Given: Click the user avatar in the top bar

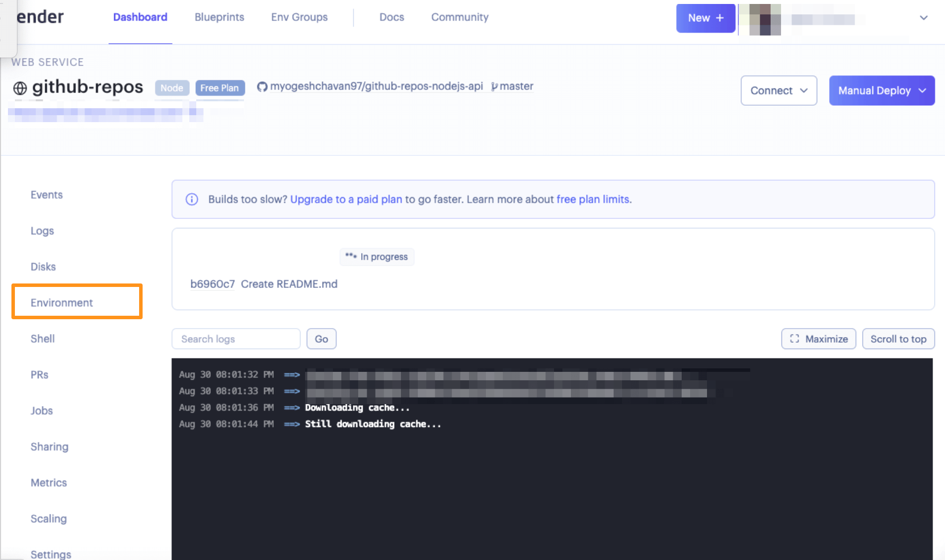Looking at the screenshot, I should [x=765, y=20].
